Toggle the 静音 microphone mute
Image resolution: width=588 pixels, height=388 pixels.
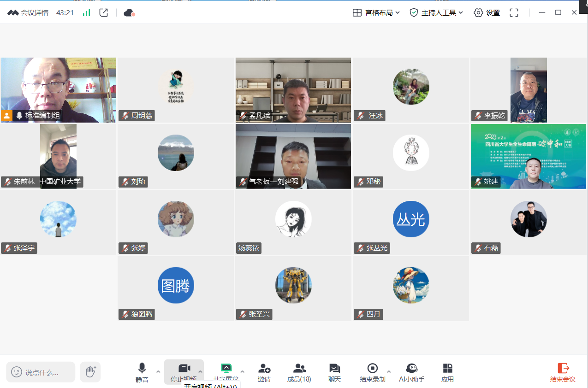point(142,372)
